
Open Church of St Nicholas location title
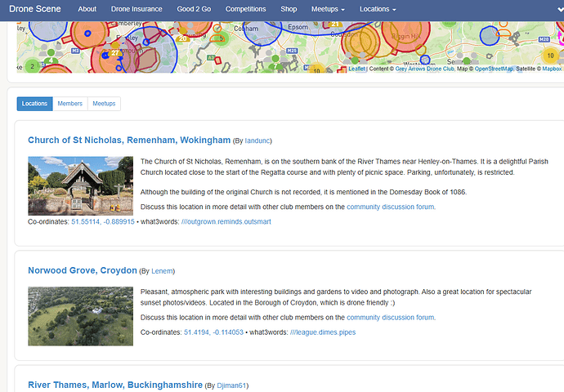(129, 140)
